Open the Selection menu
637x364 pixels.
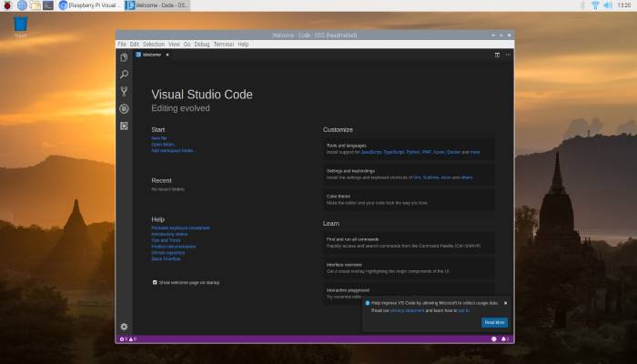pos(154,44)
